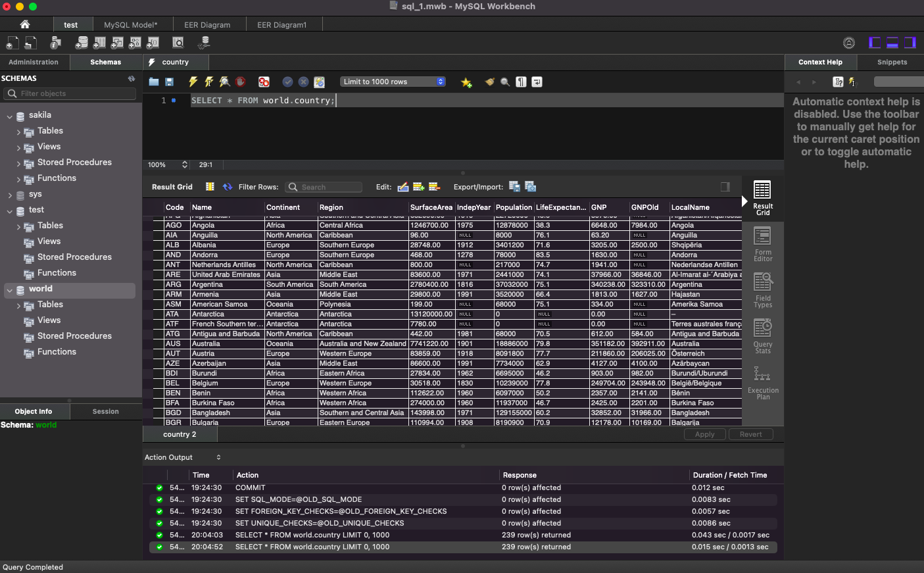
Task: Expand Tables under sakila
Action: [x=18, y=132]
